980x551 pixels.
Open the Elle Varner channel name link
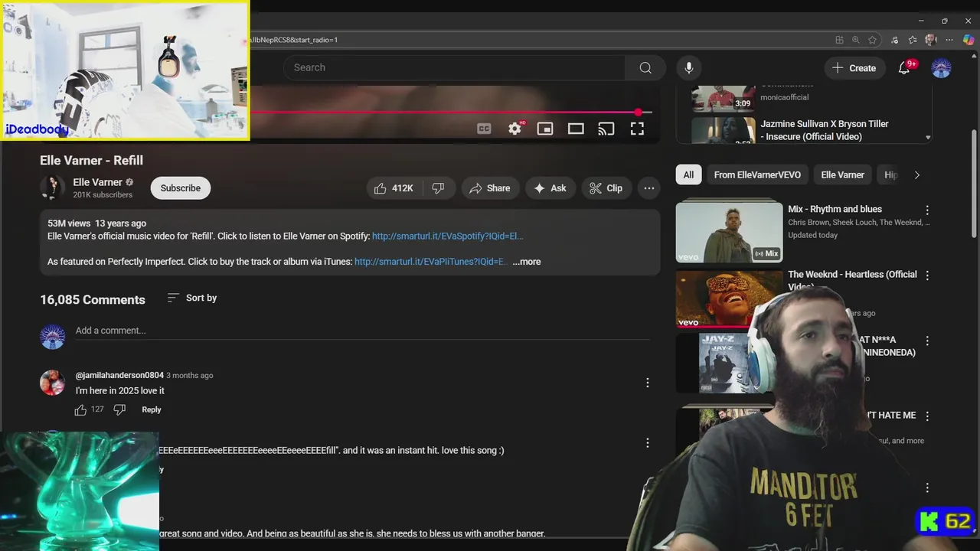(x=97, y=182)
